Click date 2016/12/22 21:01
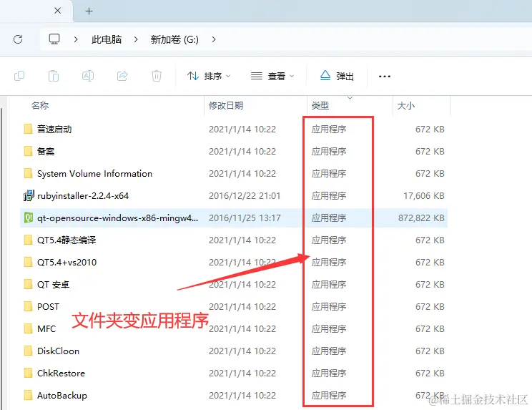Screen dimensions: 532x410 (x=245, y=196)
